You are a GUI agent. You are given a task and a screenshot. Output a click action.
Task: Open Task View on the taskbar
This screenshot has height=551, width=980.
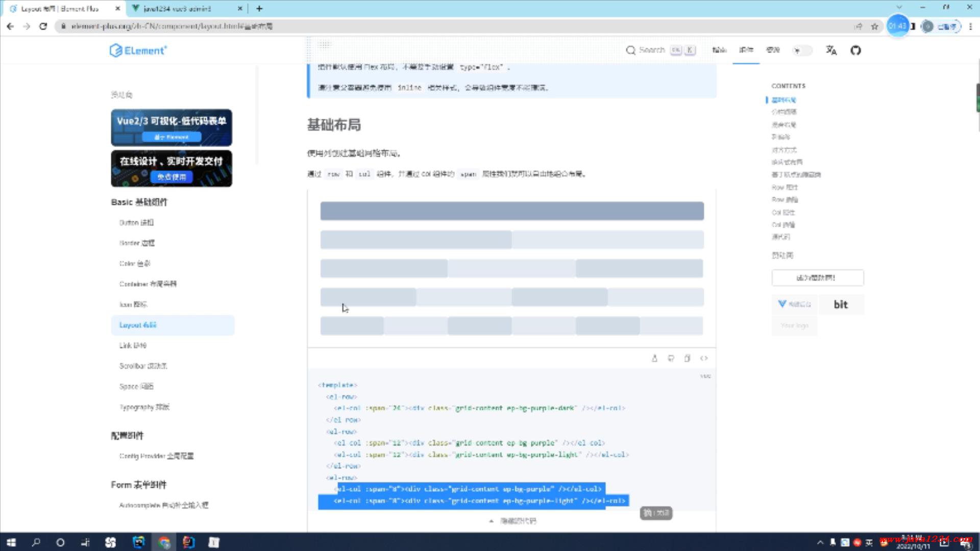click(x=85, y=542)
